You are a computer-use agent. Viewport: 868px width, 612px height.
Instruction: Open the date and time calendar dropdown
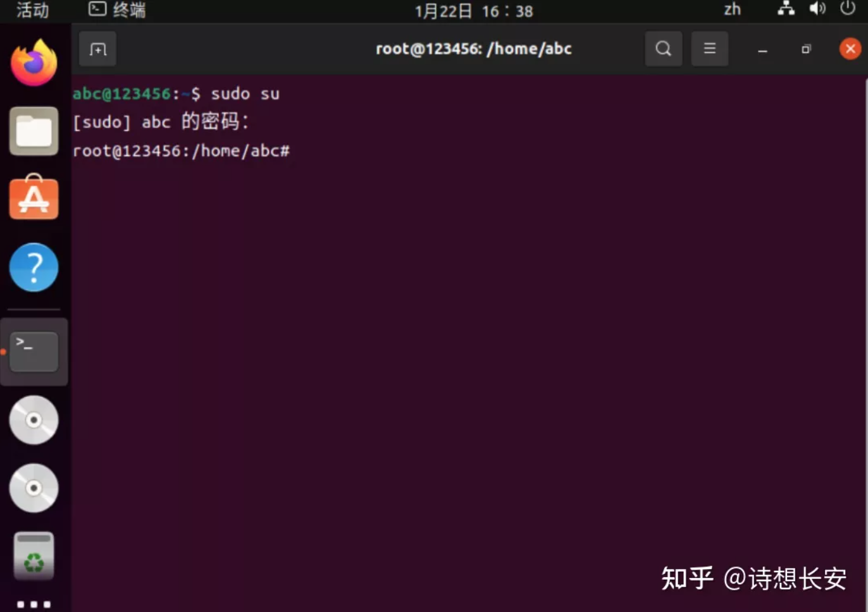pyautogui.click(x=473, y=10)
